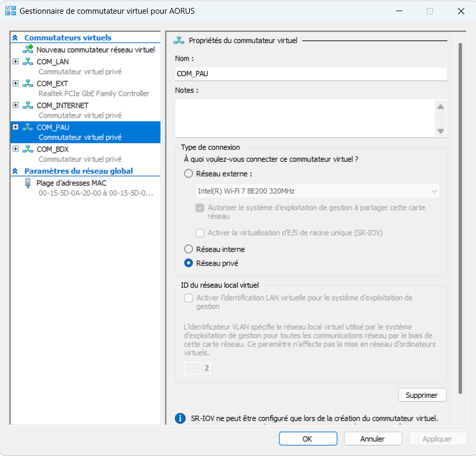Click the COM_PAU selected switch icon
Viewport: 476px width, 456px height.
[28, 127]
